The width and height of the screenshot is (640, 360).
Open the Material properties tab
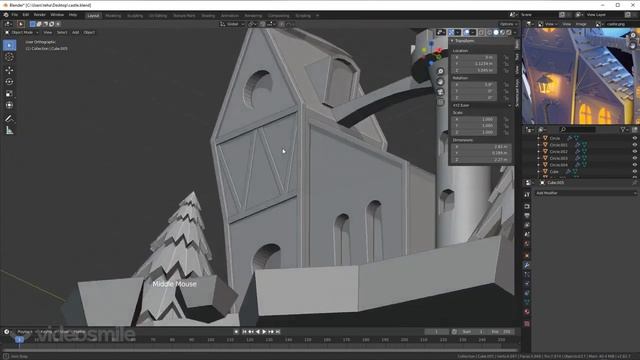pyautogui.click(x=527, y=312)
